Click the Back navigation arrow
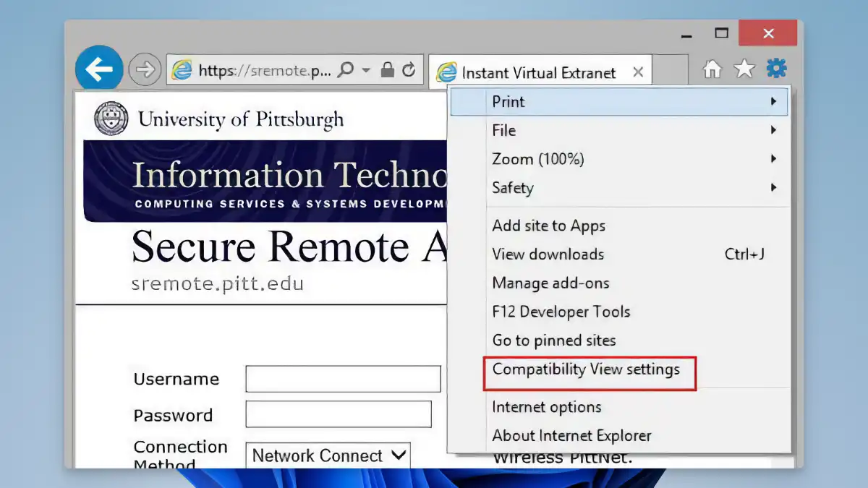 98,67
